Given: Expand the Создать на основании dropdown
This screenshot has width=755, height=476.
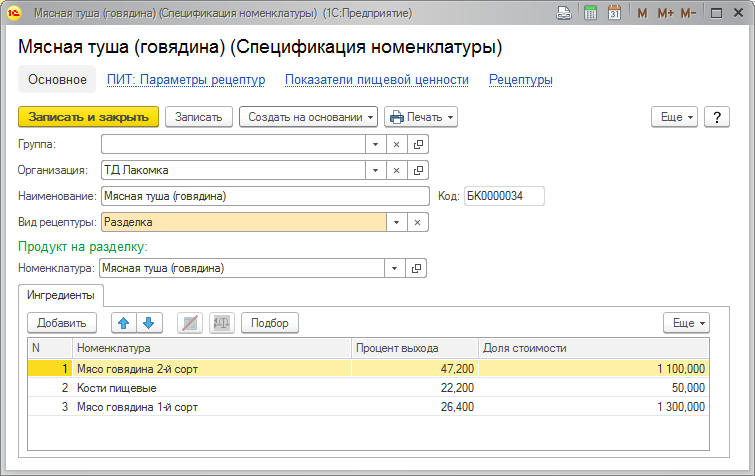Looking at the screenshot, I should [308, 117].
